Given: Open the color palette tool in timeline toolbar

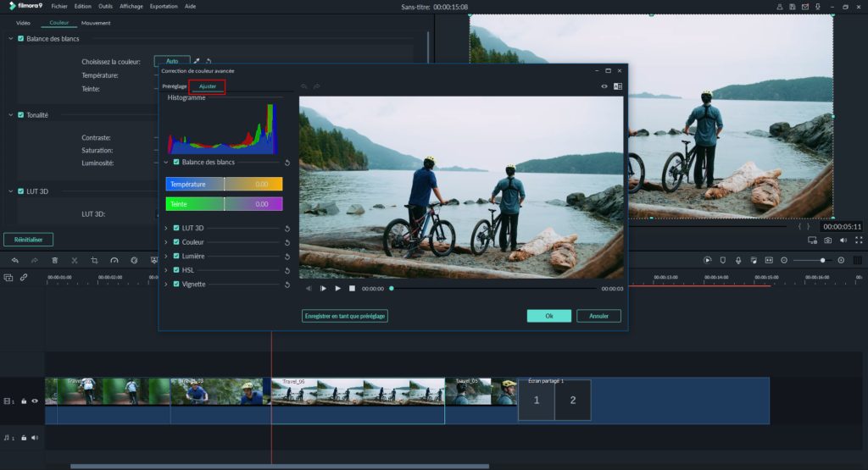Looking at the screenshot, I should point(134,261).
